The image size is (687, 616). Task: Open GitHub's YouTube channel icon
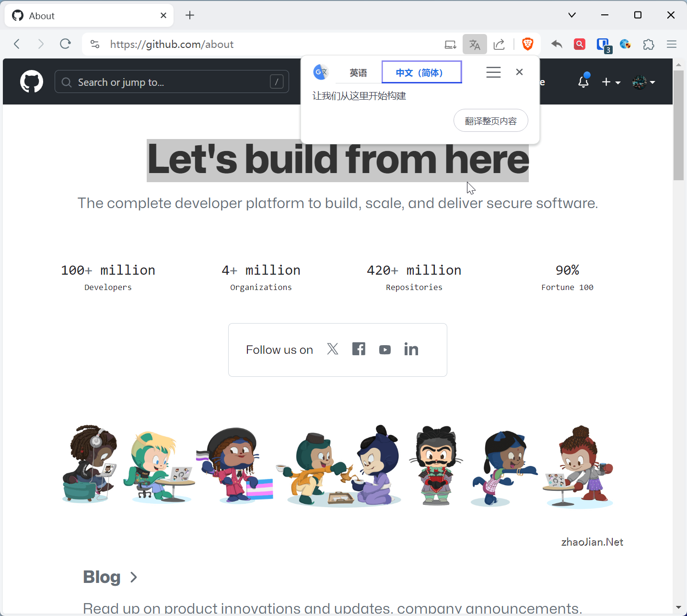[x=384, y=350]
